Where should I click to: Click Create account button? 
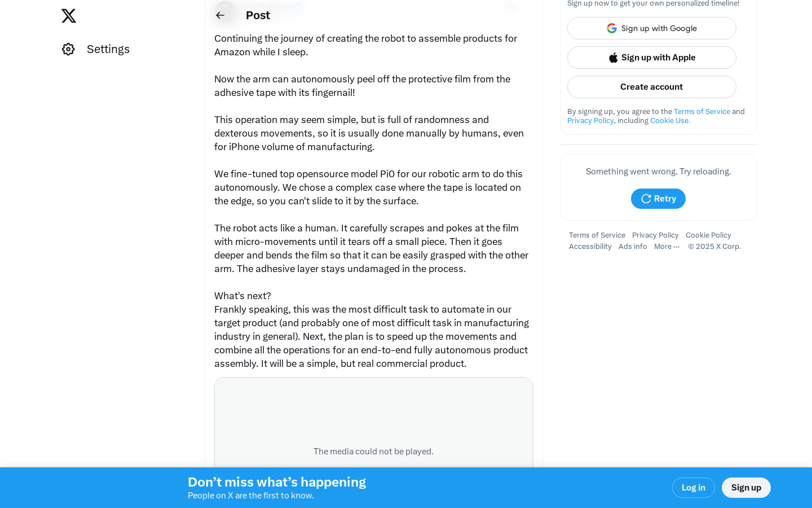pos(652,87)
